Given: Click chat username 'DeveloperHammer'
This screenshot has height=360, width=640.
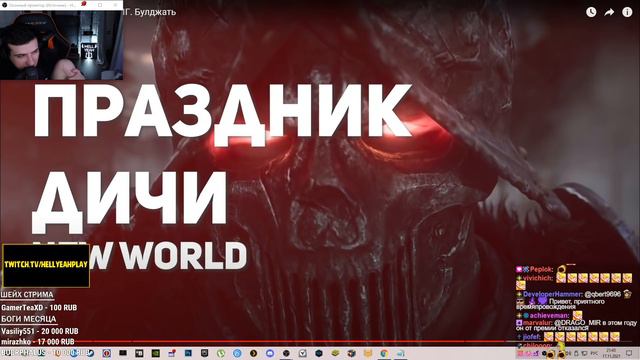Looking at the screenshot, I should coord(552,294).
